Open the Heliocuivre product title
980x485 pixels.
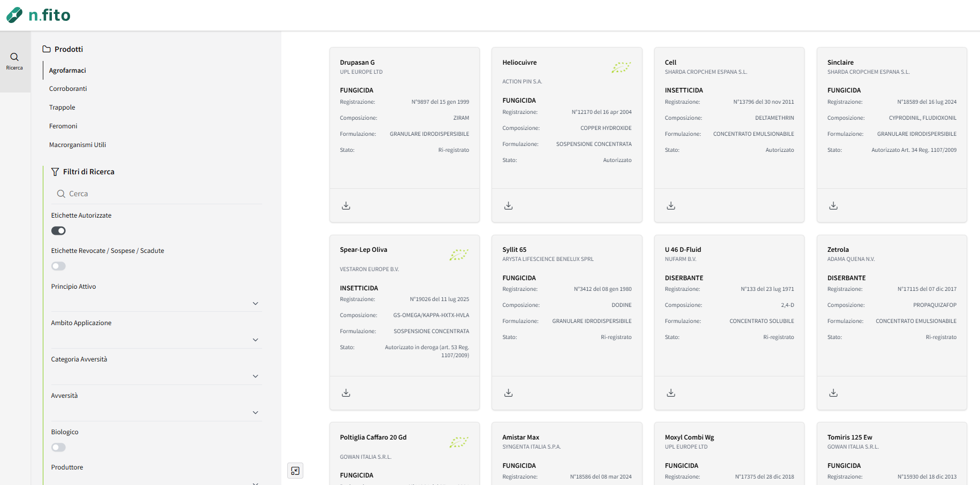pyautogui.click(x=519, y=63)
